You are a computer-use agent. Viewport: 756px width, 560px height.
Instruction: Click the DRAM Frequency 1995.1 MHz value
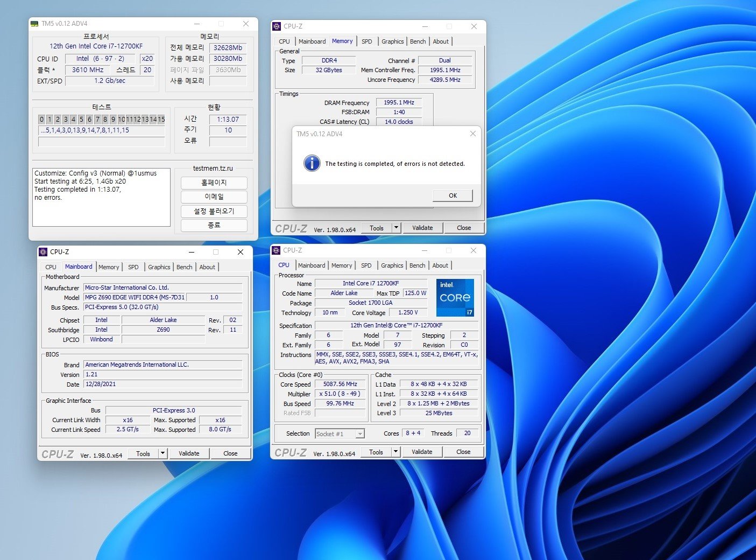pyautogui.click(x=399, y=102)
